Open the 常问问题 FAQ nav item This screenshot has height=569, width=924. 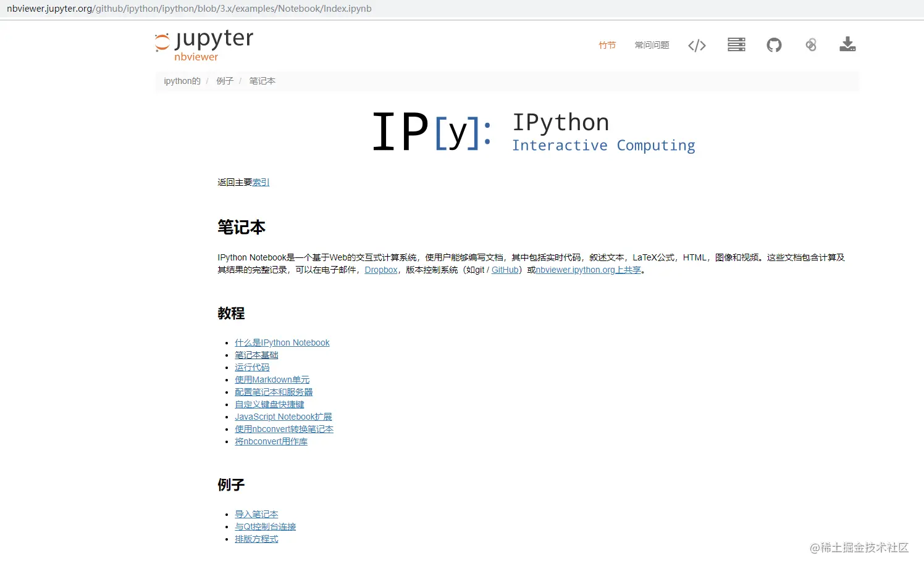[x=652, y=45]
